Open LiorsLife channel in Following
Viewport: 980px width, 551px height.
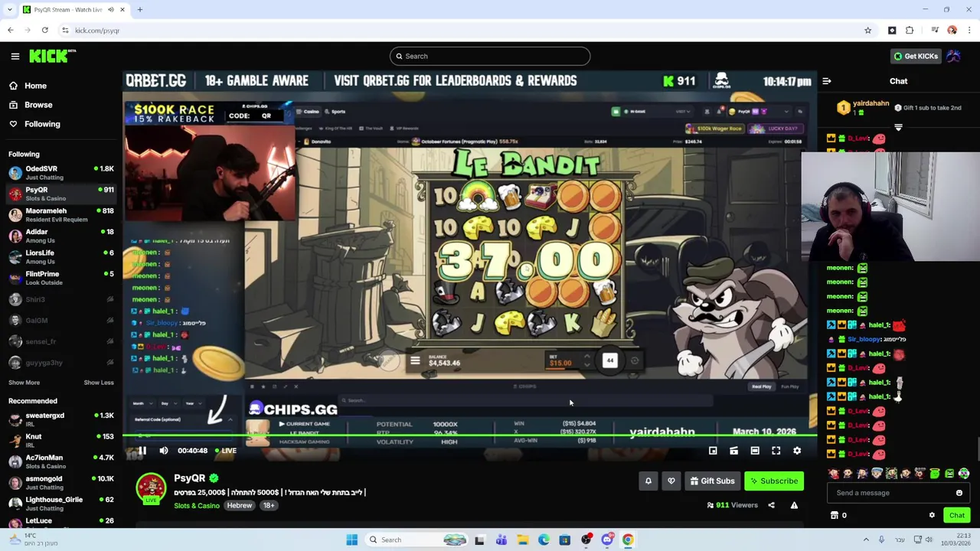(61, 257)
